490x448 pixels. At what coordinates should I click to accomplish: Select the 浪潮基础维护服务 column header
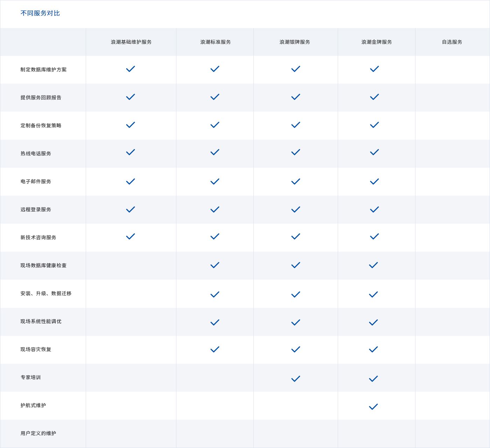pos(131,42)
